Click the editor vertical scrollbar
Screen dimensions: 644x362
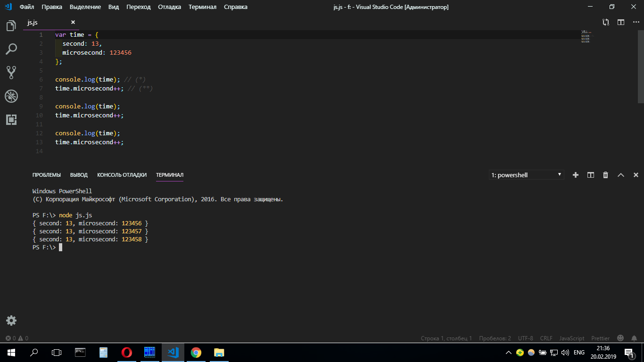(641, 66)
